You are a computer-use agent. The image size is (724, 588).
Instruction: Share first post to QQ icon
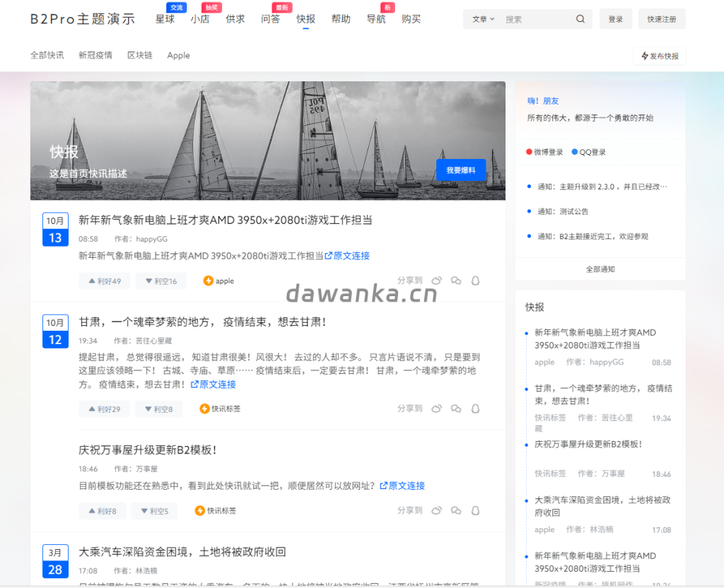(x=475, y=281)
